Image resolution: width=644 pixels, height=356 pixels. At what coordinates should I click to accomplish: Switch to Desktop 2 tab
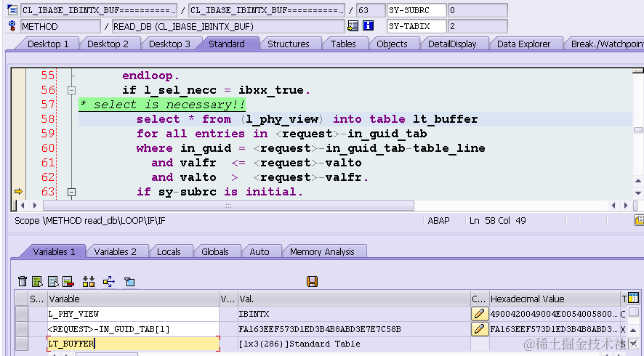(x=108, y=44)
